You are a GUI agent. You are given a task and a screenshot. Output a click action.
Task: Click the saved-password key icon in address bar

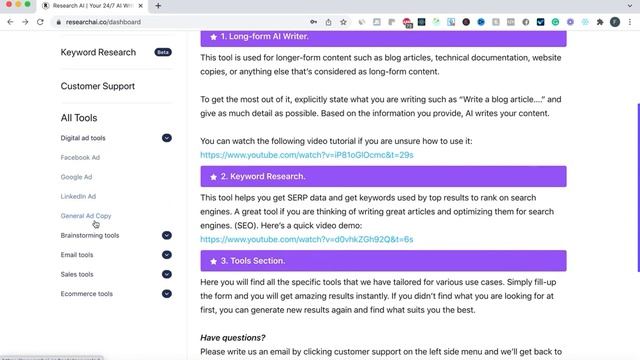[313, 22]
